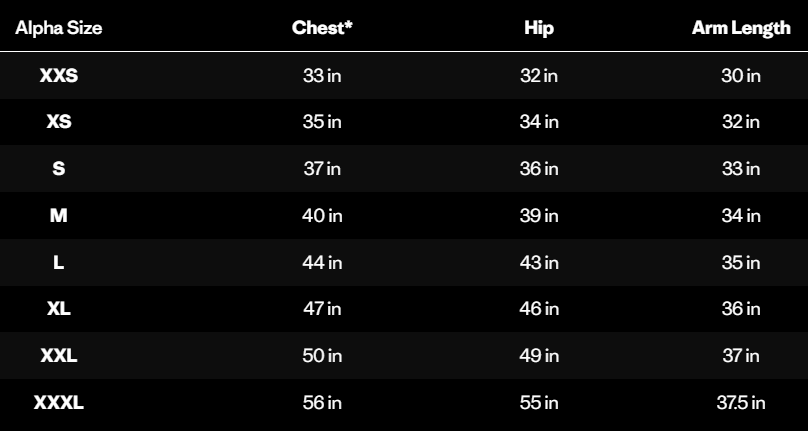Click the Chest* column header
The height and width of the screenshot is (431, 808).
pos(322,28)
